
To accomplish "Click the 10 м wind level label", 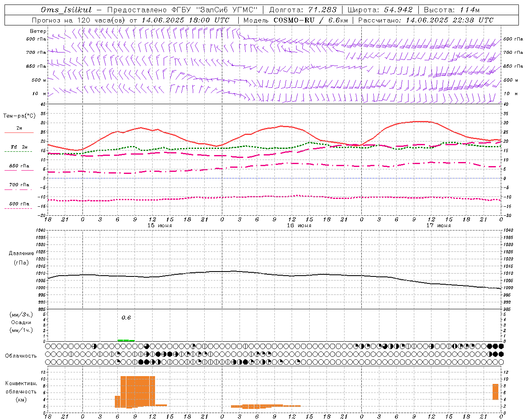I will (x=39, y=94).
